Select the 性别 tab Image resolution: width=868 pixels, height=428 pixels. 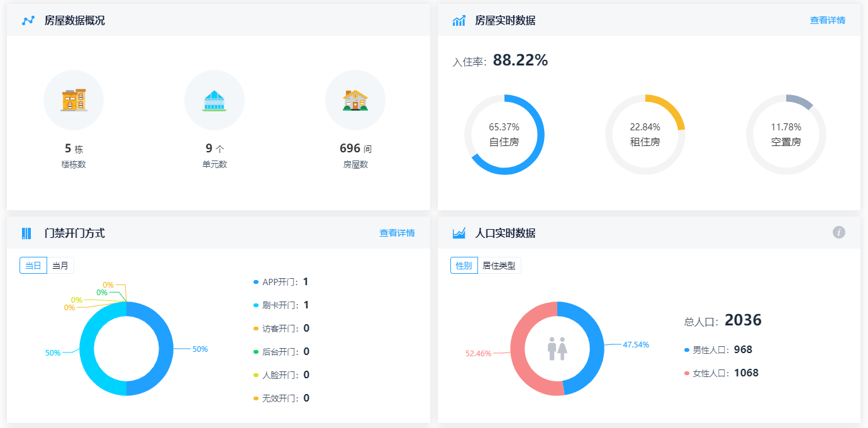pyautogui.click(x=464, y=266)
